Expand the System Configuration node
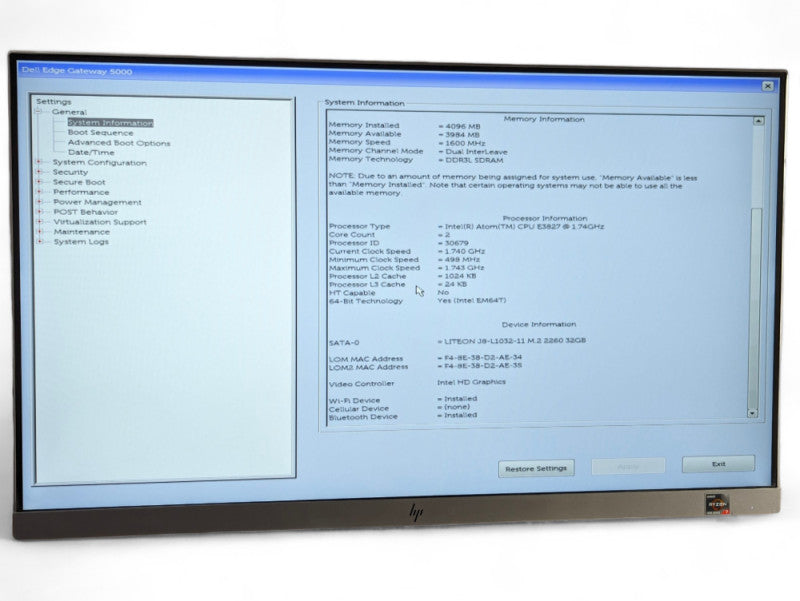 pos(39,162)
